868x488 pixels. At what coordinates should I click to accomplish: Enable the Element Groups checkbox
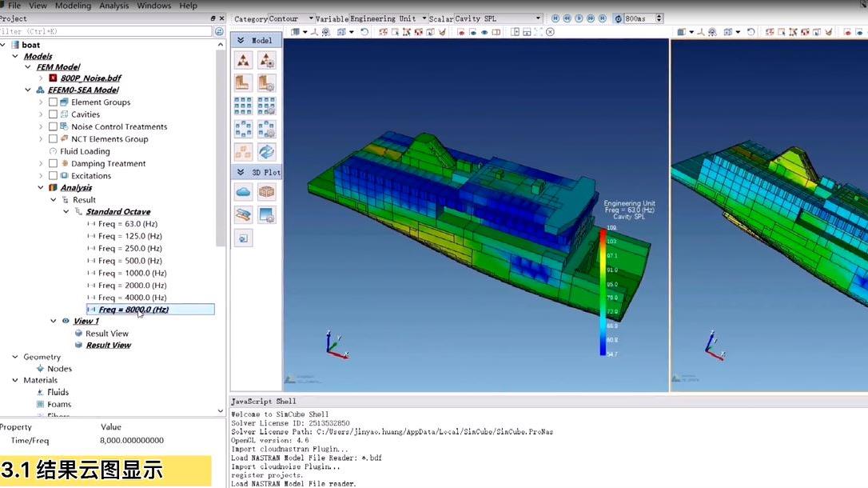pyautogui.click(x=53, y=102)
